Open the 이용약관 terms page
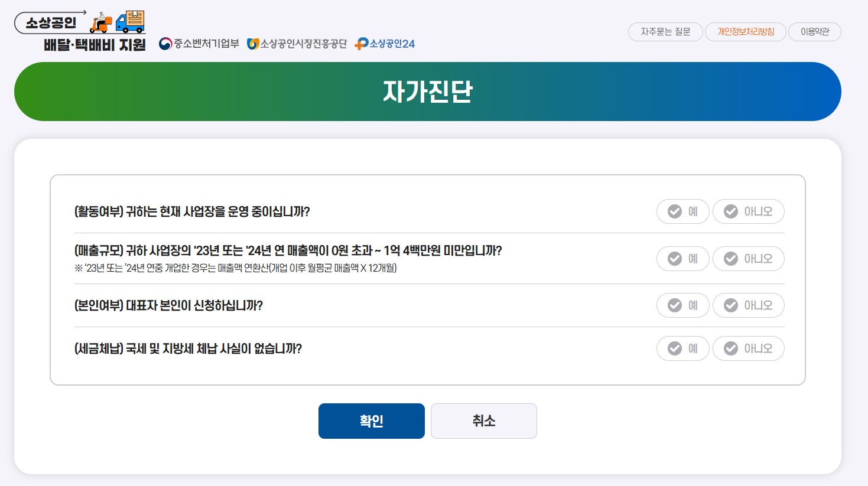The image size is (868, 486). pos(814,32)
